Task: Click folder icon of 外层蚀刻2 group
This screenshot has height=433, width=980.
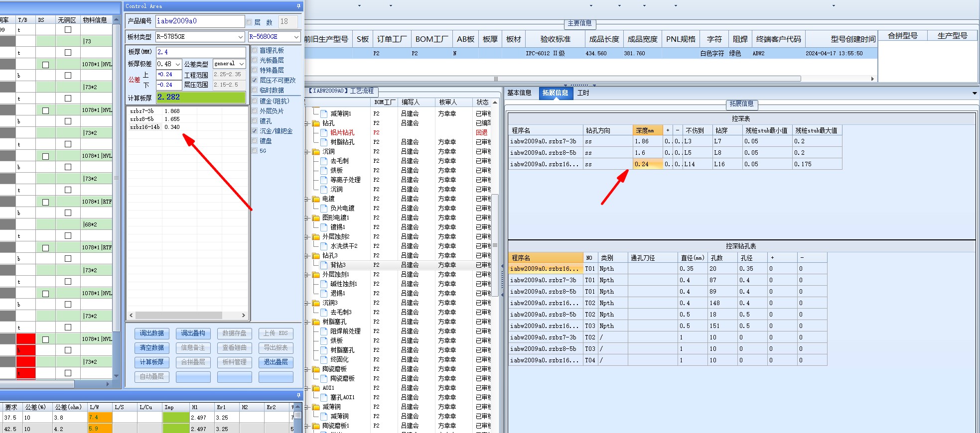Action: tap(316, 236)
